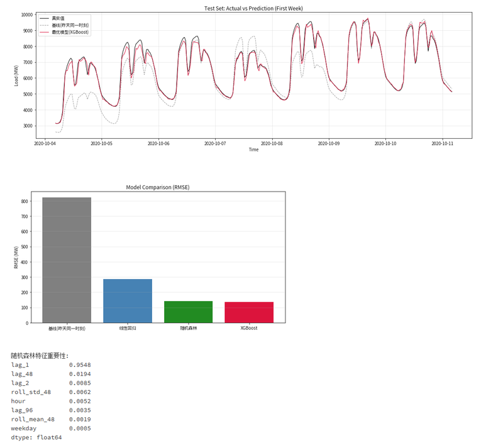The image size is (503, 448).
Task: Click the title "Test Set: Actual vs Prediction (First Week)"
Action: click(x=253, y=8)
